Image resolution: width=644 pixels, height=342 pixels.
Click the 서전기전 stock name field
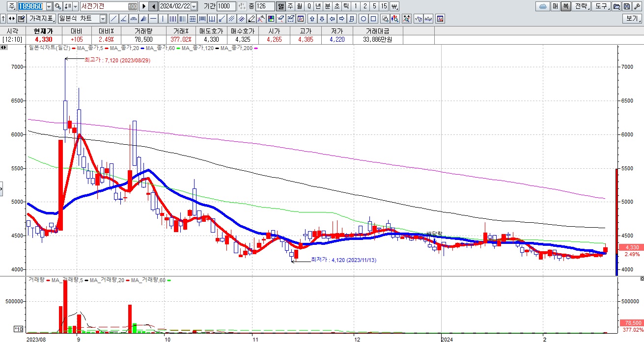[108, 6]
